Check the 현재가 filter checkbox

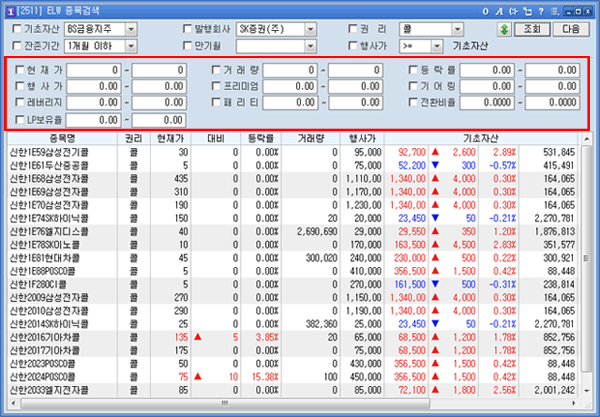pyautogui.click(x=22, y=71)
